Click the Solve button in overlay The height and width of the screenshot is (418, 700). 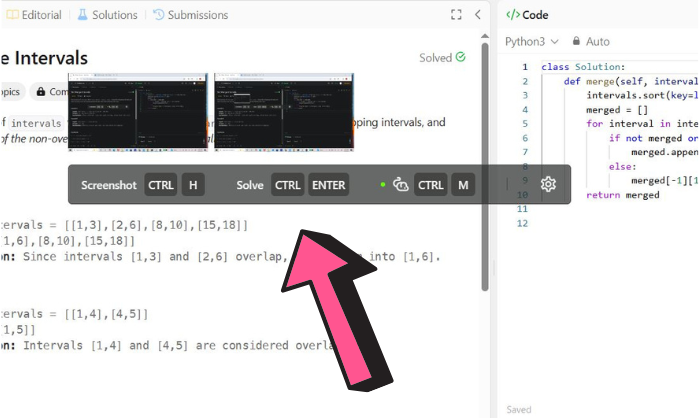tap(250, 185)
